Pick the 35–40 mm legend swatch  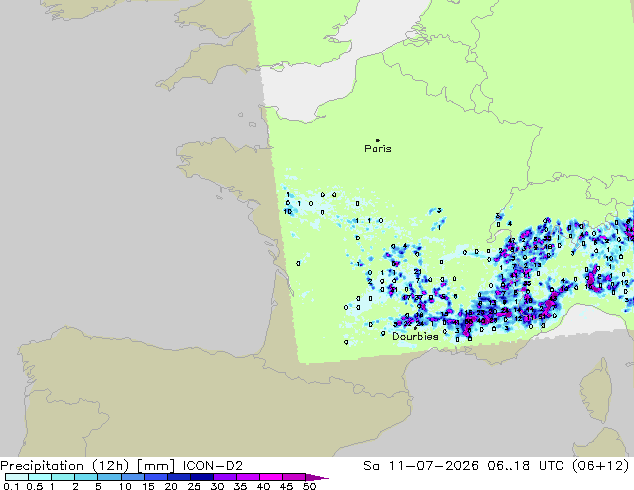tap(247, 477)
